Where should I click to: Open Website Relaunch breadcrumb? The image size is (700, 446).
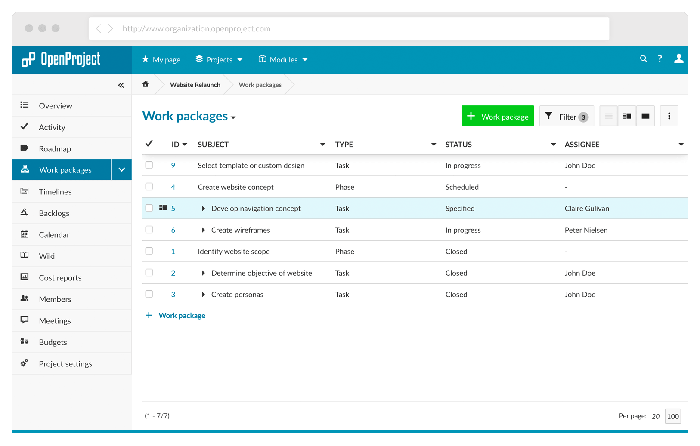pos(195,84)
